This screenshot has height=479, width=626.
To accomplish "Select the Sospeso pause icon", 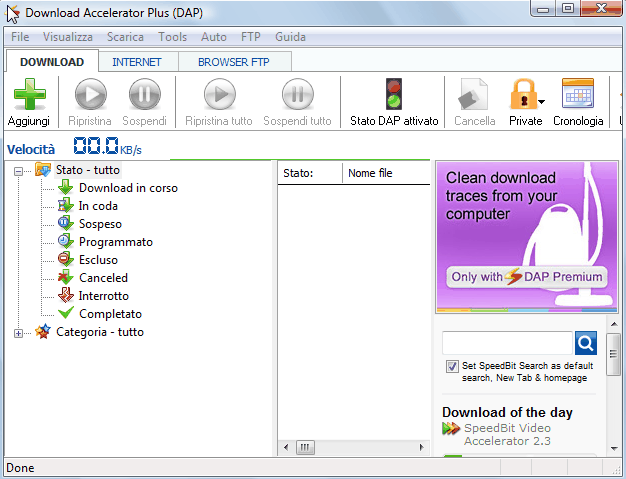I will pyautogui.click(x=65, y=223).
